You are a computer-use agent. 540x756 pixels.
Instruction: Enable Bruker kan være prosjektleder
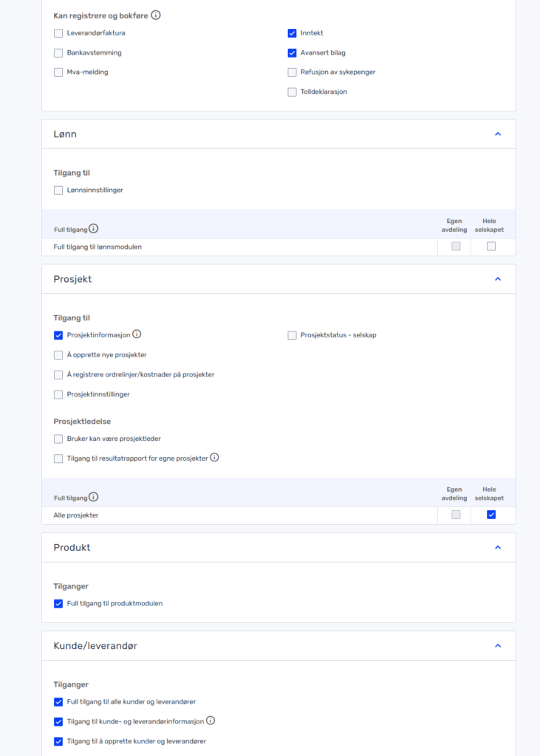pyautogui.click(x=58, y=439)
